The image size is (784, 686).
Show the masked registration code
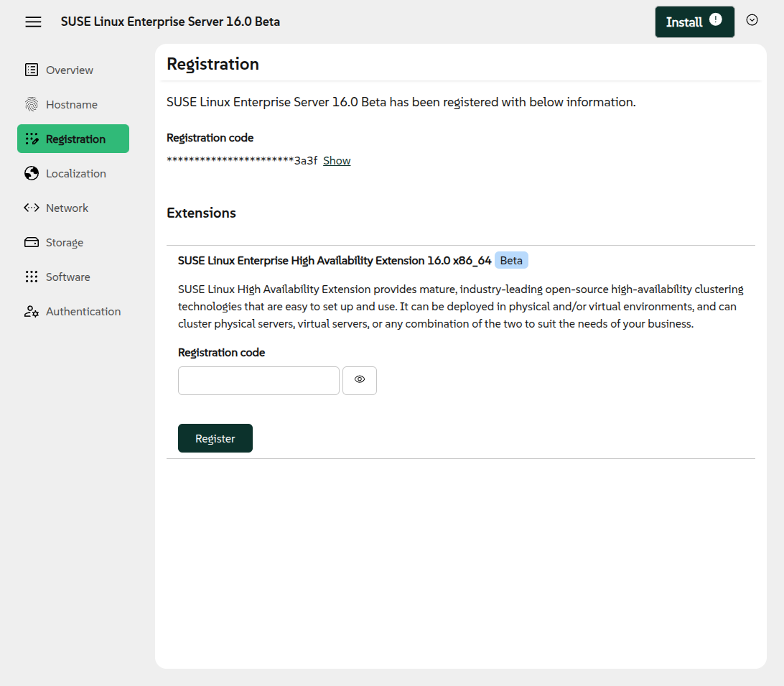click(337, 161)
